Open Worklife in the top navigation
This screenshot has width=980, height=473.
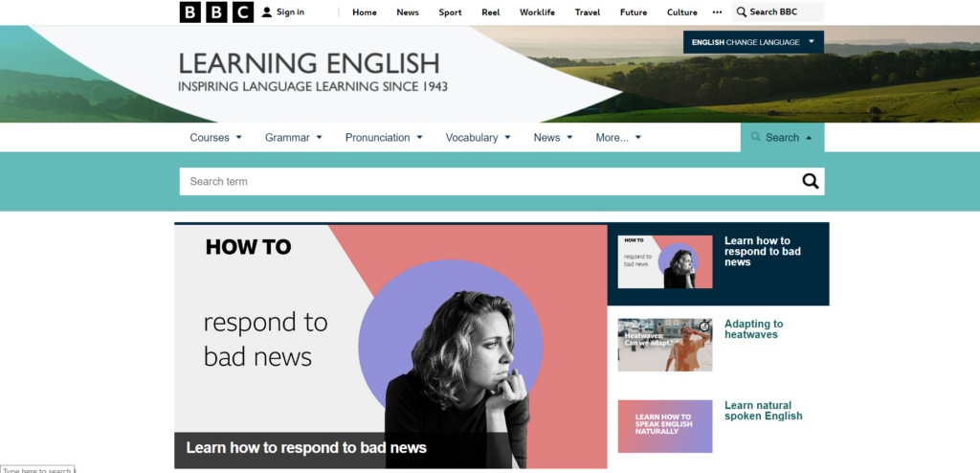(537, 12)
